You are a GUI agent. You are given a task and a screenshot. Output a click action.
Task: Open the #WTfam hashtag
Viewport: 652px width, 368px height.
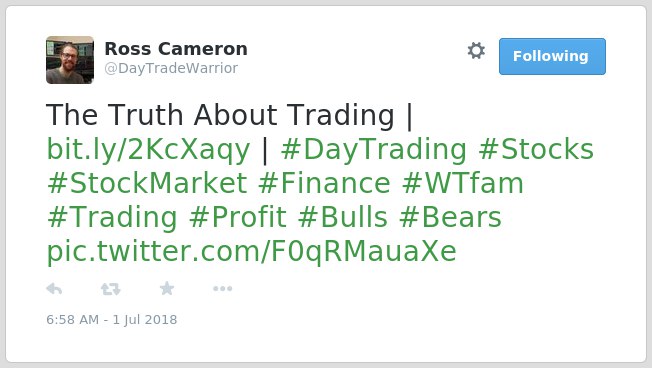tap(463, 183)
